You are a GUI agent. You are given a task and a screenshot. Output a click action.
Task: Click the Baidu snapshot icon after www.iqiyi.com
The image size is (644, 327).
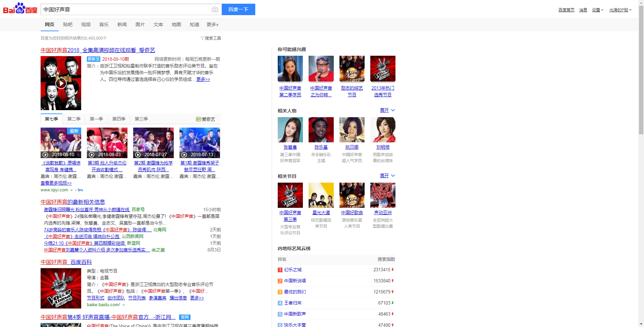[80, 190]
